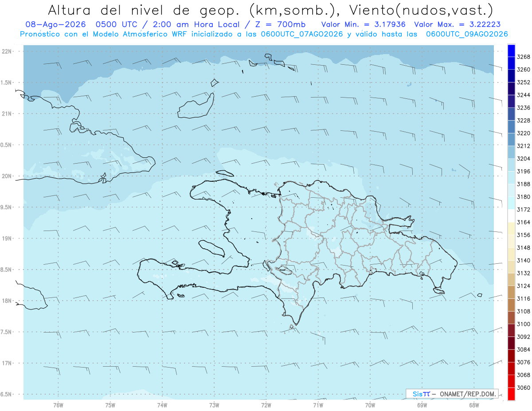Image resolution: width=532 pixels, height=411 pixels.
Task: Click the tan color bar segment between 3124 and 3132
Action: point(511,279)
